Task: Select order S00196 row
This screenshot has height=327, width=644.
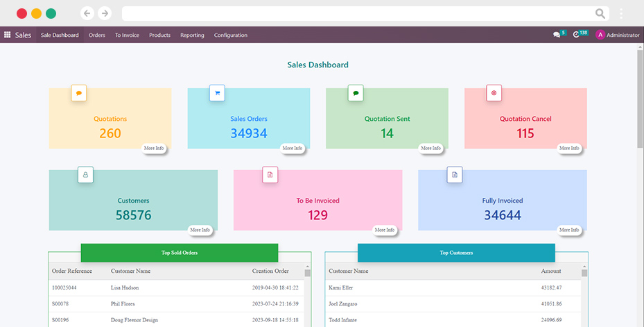Action: 176,320
